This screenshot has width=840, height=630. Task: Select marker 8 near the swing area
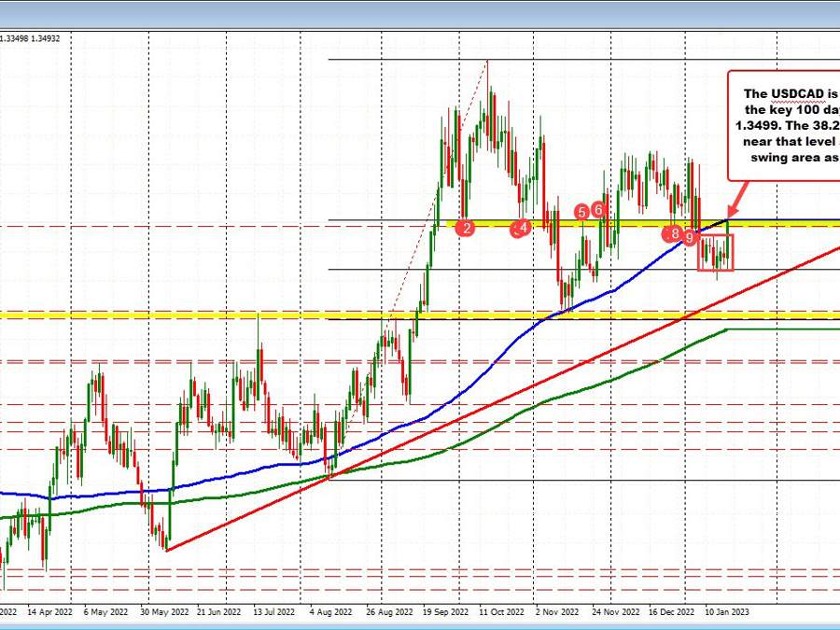(x=674, y=233)
